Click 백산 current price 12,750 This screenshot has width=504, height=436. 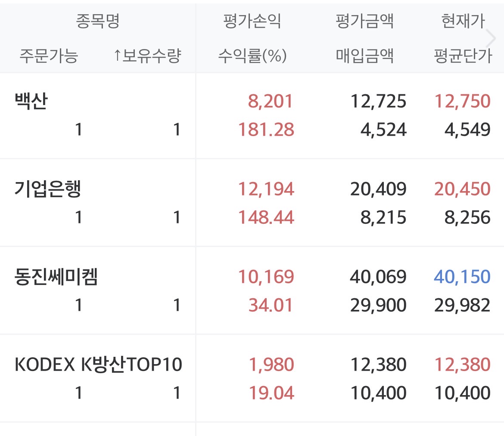(x=463, y=102)
